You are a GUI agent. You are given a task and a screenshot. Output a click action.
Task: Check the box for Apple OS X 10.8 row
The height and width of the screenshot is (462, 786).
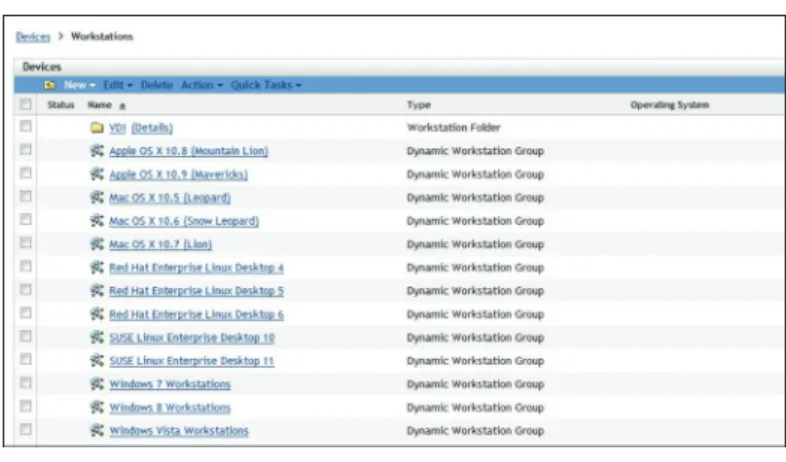point(26,149)
